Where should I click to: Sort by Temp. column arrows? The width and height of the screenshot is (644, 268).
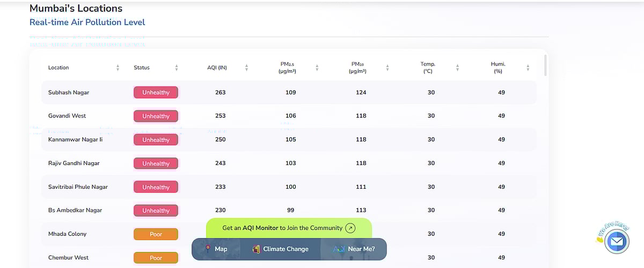pyautogui.click(x=457, y=68)
